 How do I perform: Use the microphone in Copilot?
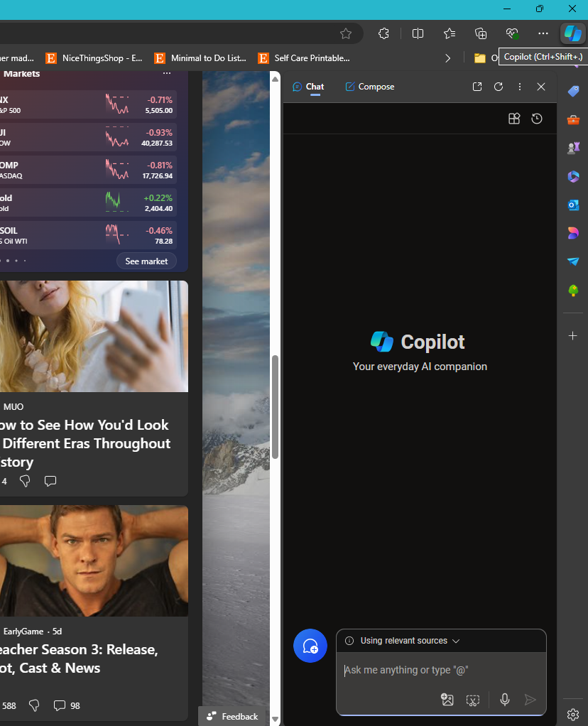[x=505, y=699]
